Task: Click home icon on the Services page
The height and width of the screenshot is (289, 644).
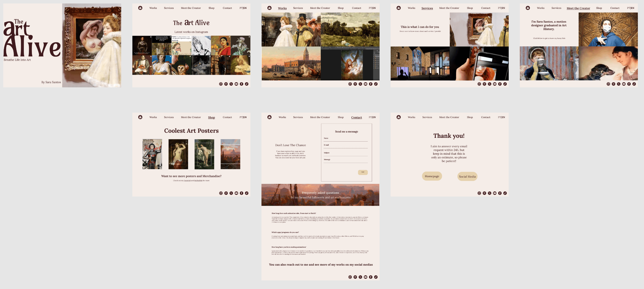Action: pos(399,8)
